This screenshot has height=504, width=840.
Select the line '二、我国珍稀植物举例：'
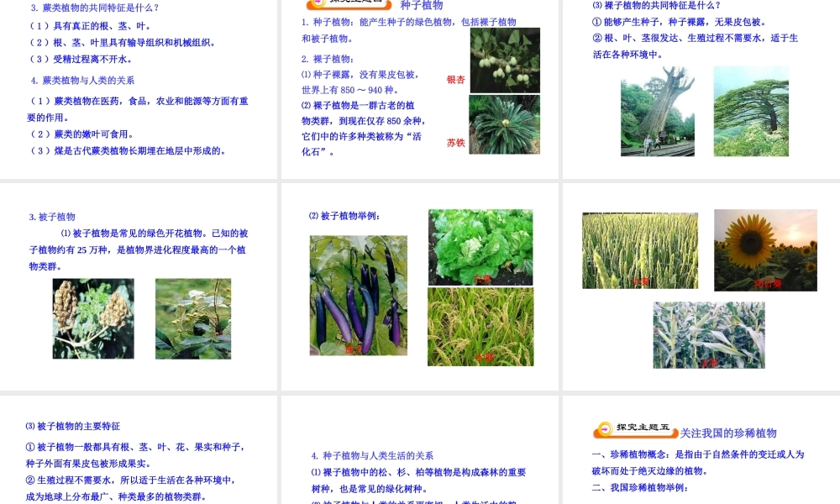pyautogui.click(x=639, y=487)
